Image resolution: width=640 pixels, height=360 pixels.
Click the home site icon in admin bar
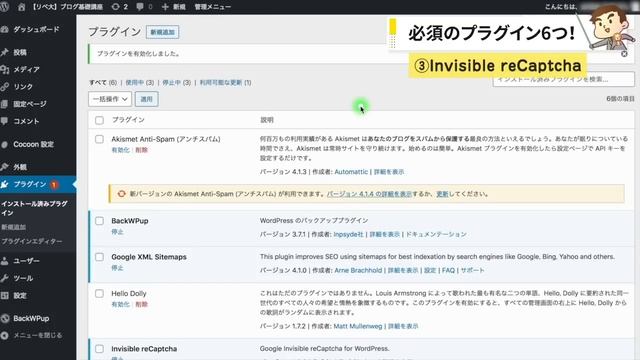click(22, 7)
